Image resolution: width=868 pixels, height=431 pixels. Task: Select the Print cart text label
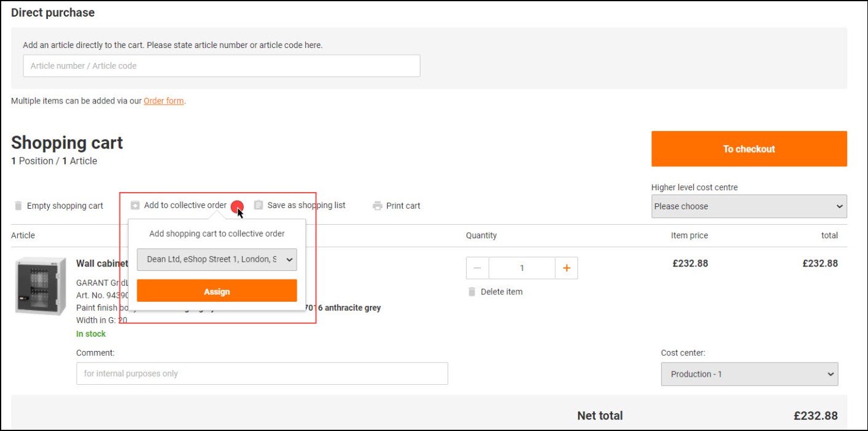click(x=403, y=206)
